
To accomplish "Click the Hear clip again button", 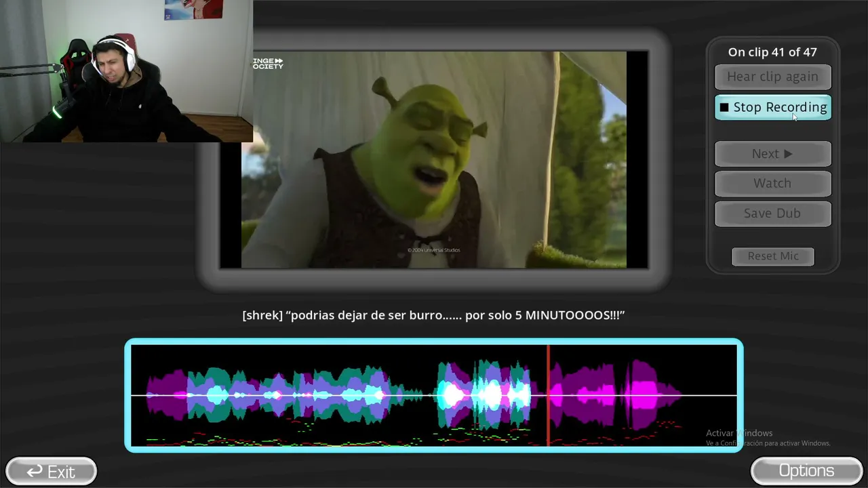I will coord(772,77).
